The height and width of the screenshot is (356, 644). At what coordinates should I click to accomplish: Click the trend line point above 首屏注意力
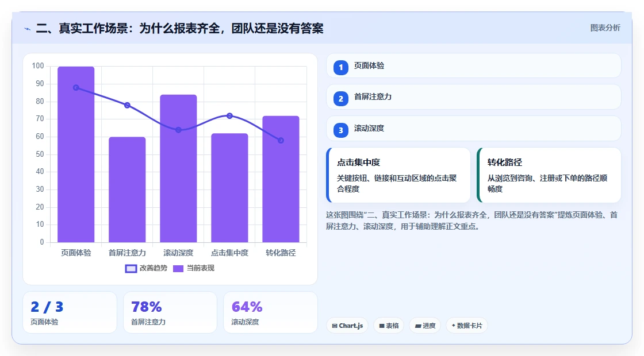(x=127, y=105)
